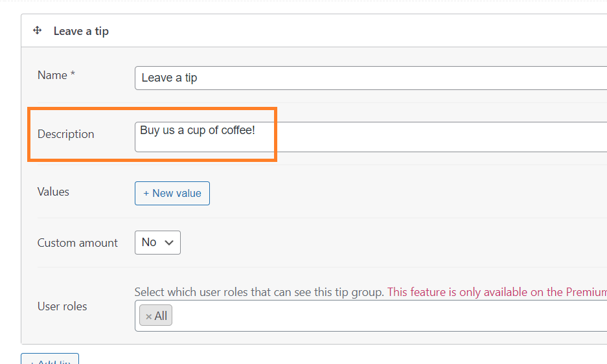Click into the Description textarea
607x364 pixels.
coord(371,137)
